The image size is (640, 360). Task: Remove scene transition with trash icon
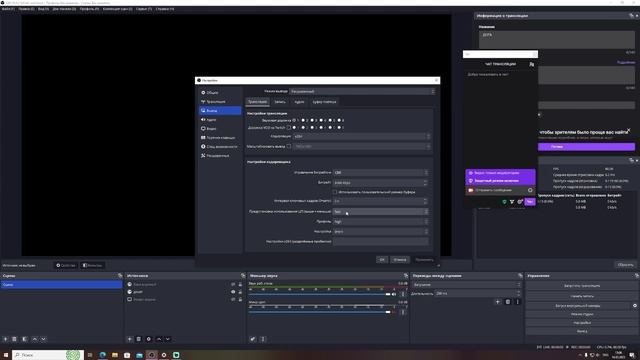pos(508,302)
